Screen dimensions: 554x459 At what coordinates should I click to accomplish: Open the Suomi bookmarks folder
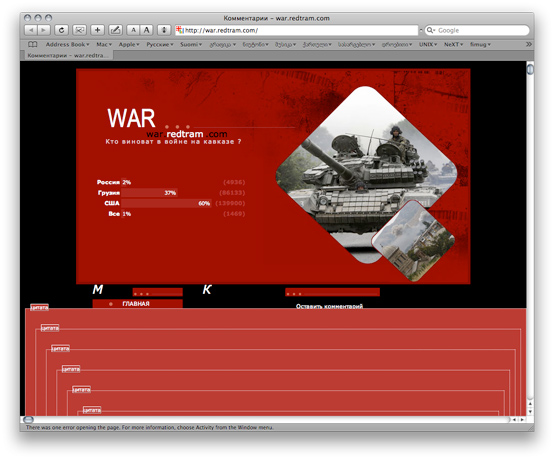(x=191, y=45)
